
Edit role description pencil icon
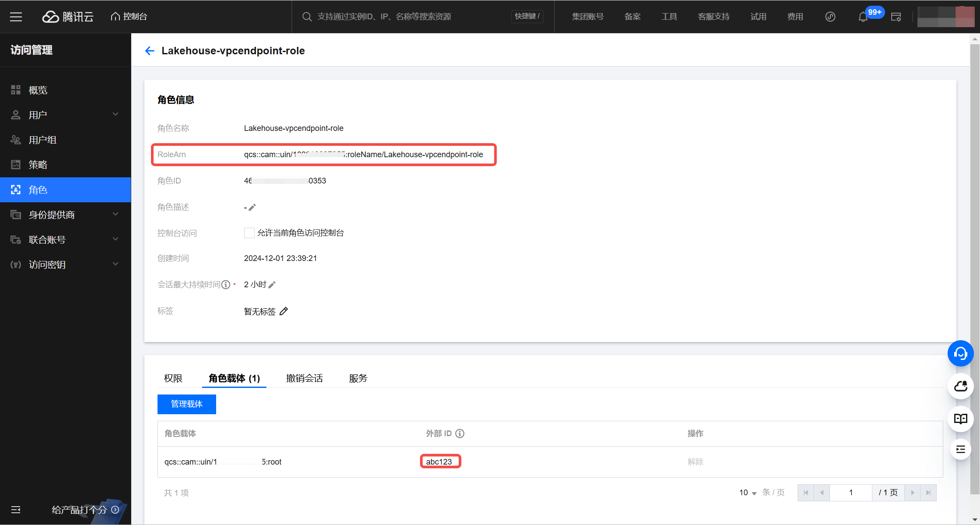[252, 208]
